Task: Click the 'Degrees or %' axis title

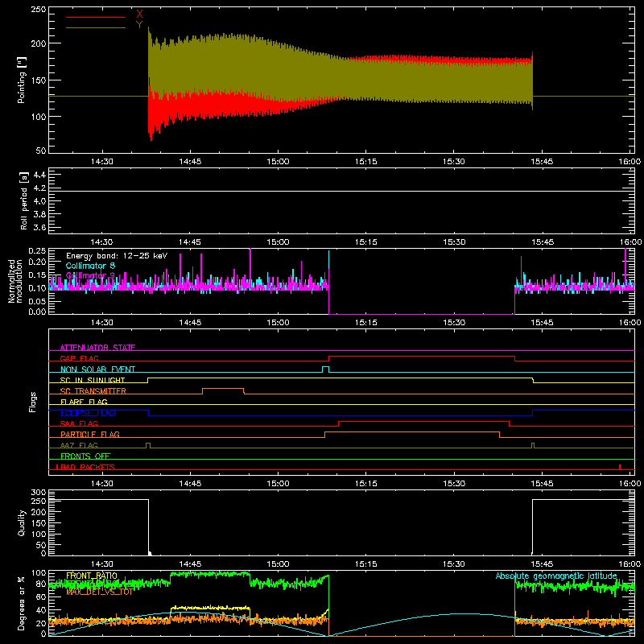Action: (22, 603)
